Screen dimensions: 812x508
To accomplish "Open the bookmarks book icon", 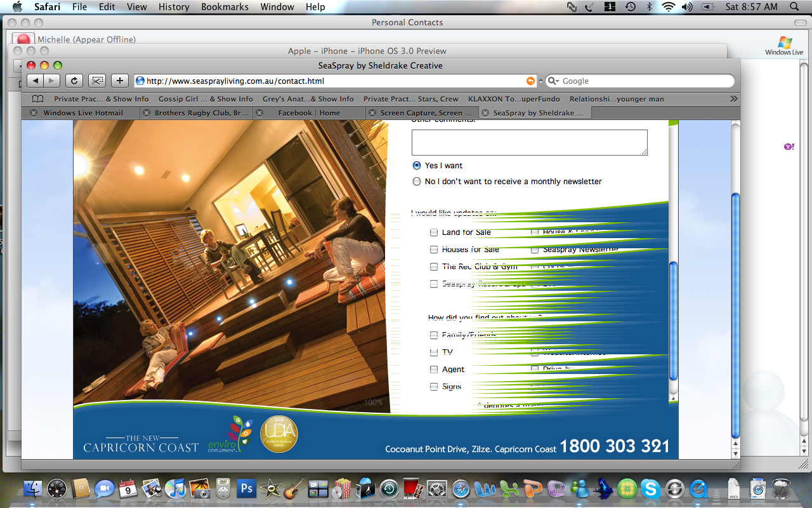I will click(37, 99).
